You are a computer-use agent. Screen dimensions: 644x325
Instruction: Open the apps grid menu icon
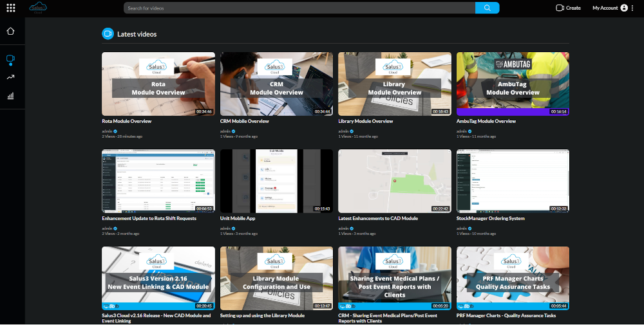pyautogui.click(x=11, y=8)
